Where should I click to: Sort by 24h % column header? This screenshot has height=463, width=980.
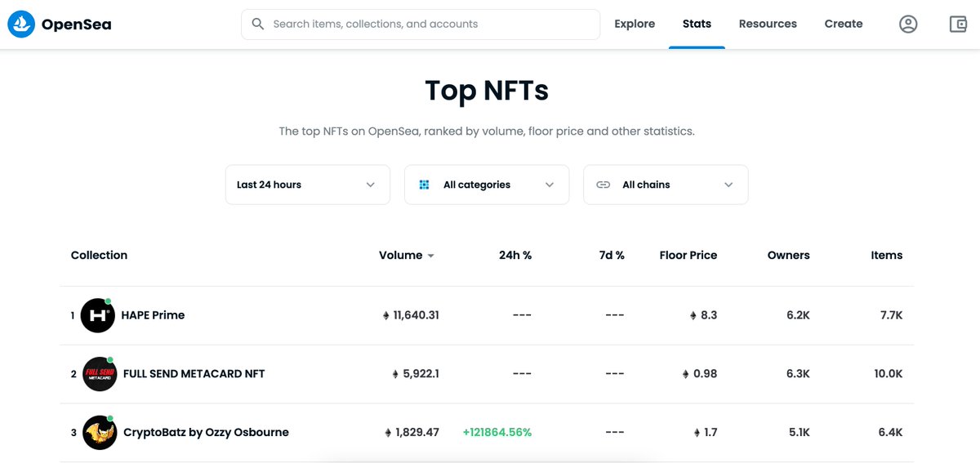click(x=515, y=256)
